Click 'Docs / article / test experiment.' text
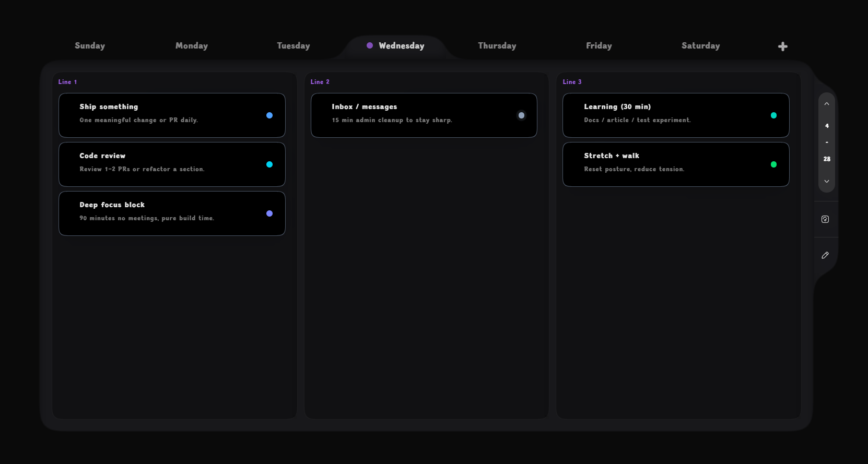Image resolution: width=868 pixels, height=464 pixels. click(637, 120)
